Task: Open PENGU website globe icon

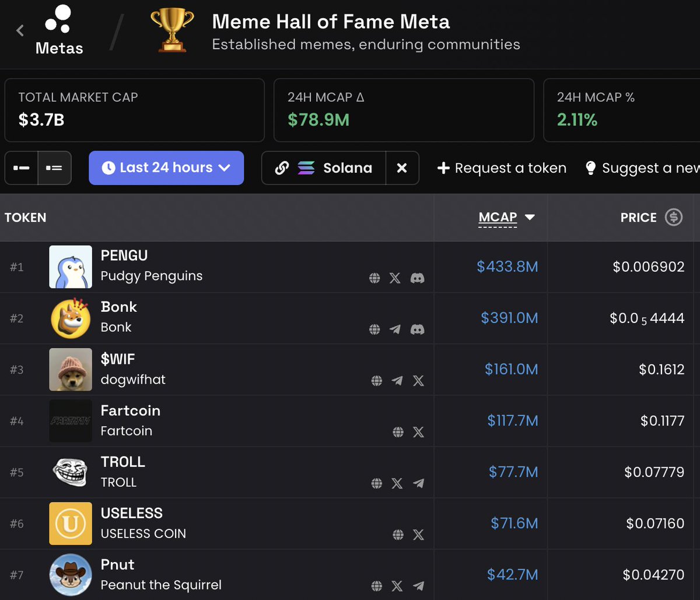Action: (375, 278)
